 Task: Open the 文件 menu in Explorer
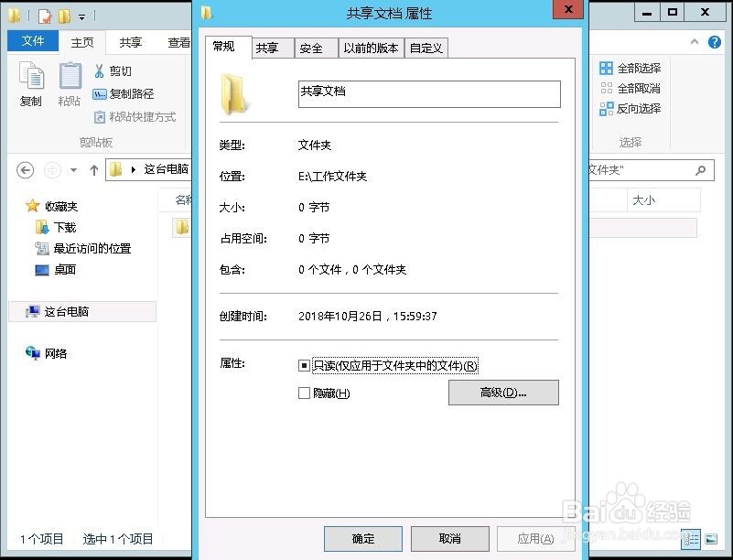(x=32, y=40)
